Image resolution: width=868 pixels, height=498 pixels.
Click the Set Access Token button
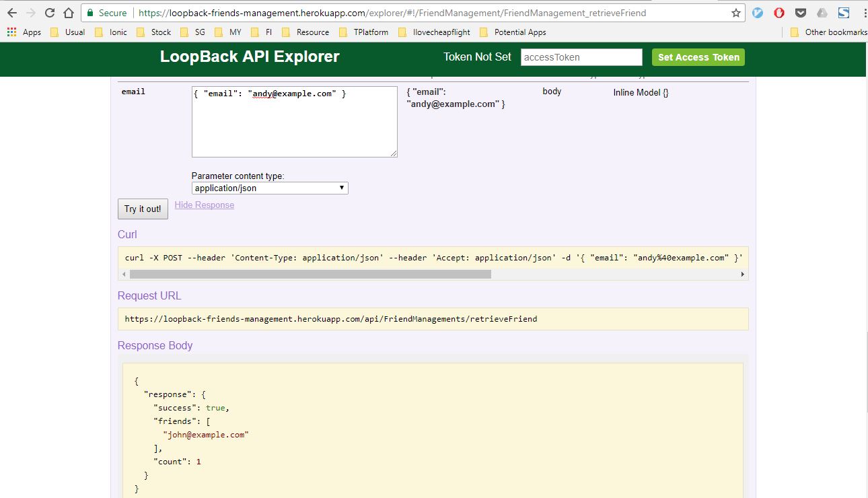click(x=698, y=57)
